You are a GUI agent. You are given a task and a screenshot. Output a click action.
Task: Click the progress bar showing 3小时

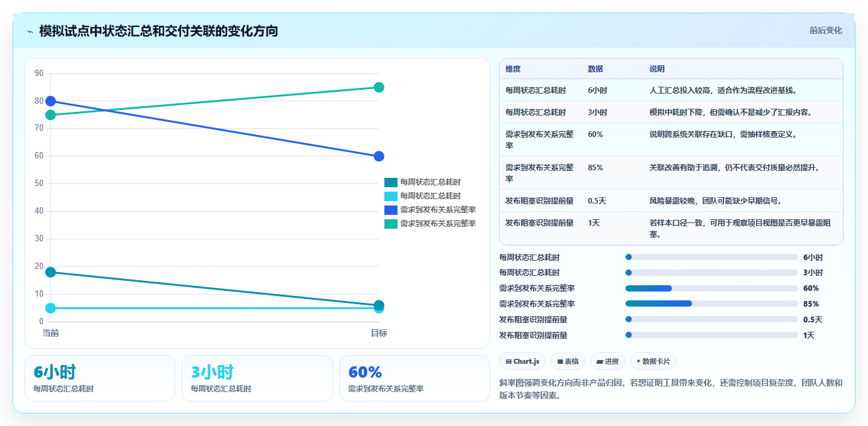click(711, 273)
